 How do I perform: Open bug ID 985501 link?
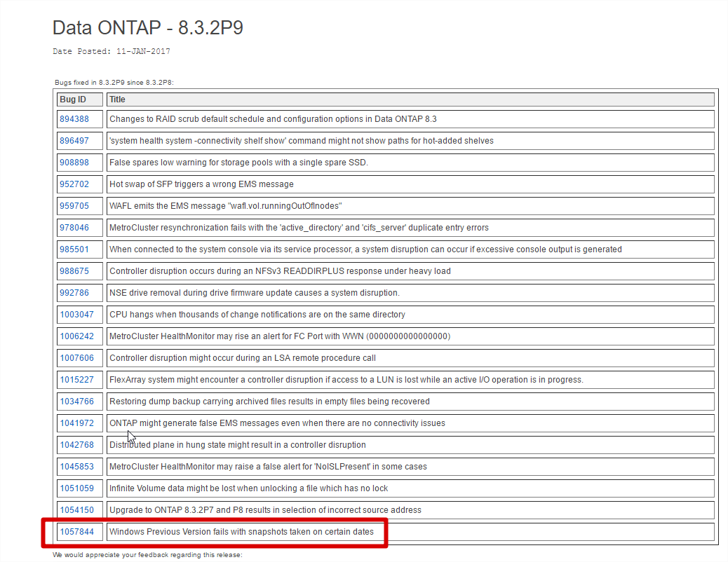74,249
